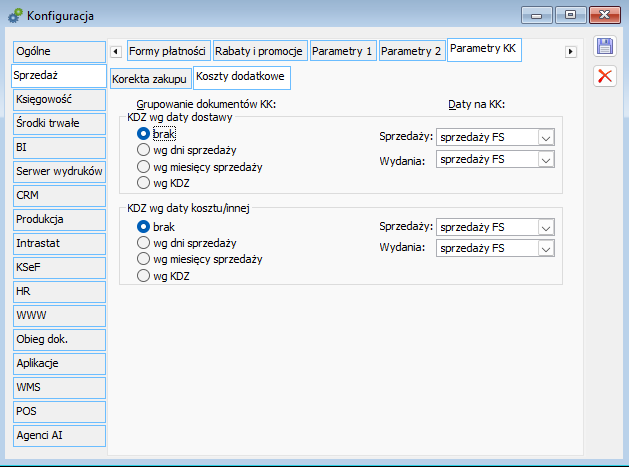Go to the WWW section

point(59,315)
